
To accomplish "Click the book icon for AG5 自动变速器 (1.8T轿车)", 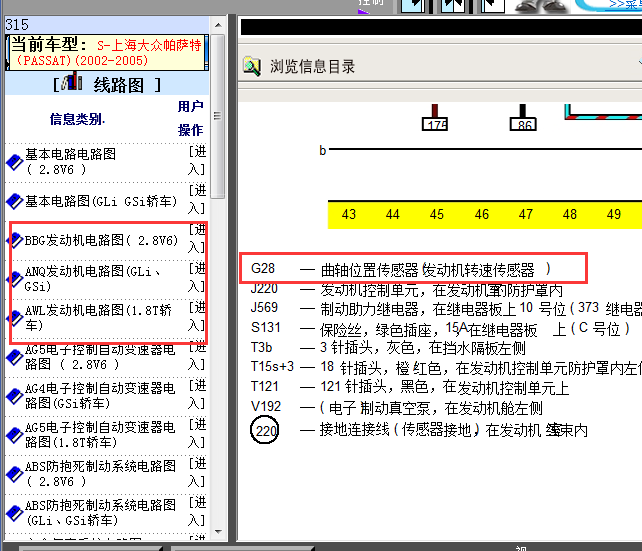I will 15,435.
